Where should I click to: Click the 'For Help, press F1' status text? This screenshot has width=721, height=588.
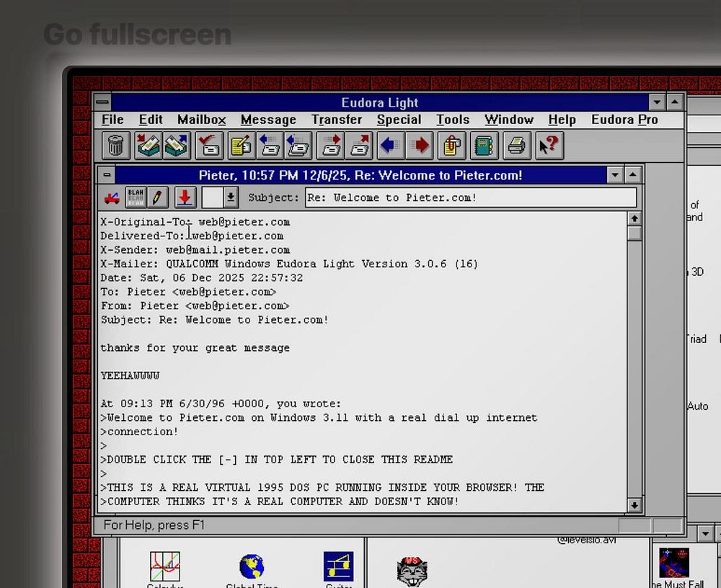point(154,525)
